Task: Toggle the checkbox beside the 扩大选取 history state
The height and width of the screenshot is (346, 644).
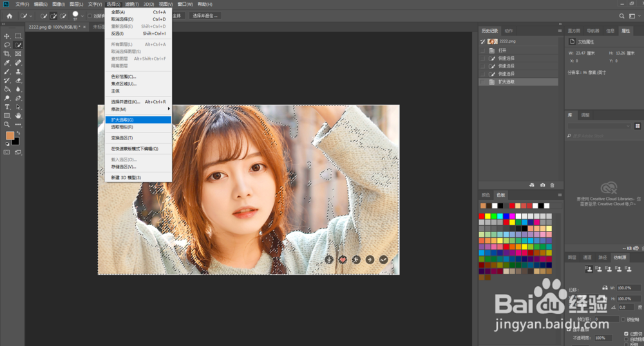Action: tap(482, 82)
